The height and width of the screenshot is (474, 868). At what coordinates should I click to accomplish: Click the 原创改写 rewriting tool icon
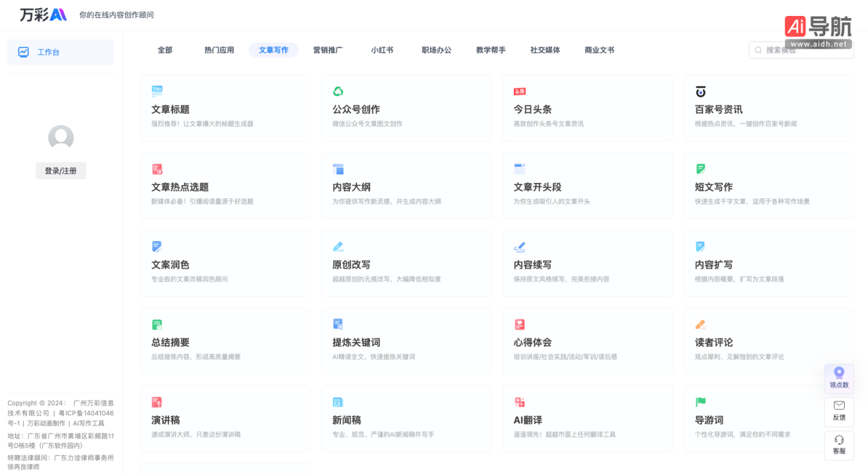337,246
